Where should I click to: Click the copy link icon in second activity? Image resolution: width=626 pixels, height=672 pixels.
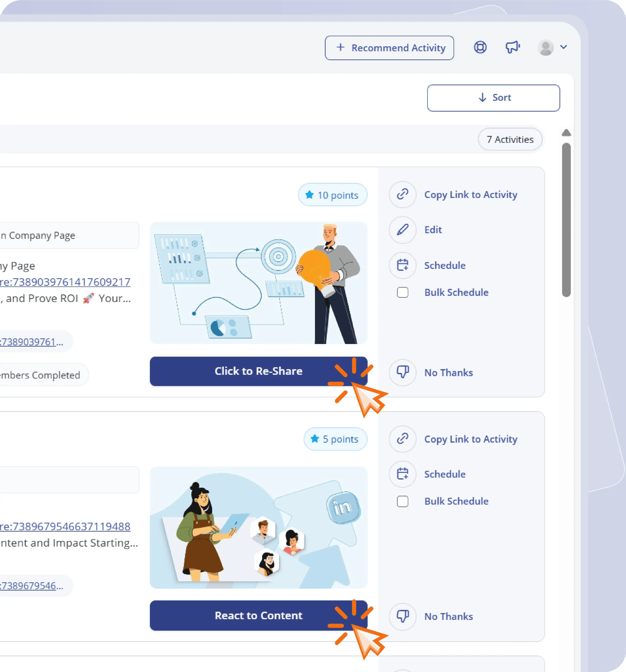(402, 439)
